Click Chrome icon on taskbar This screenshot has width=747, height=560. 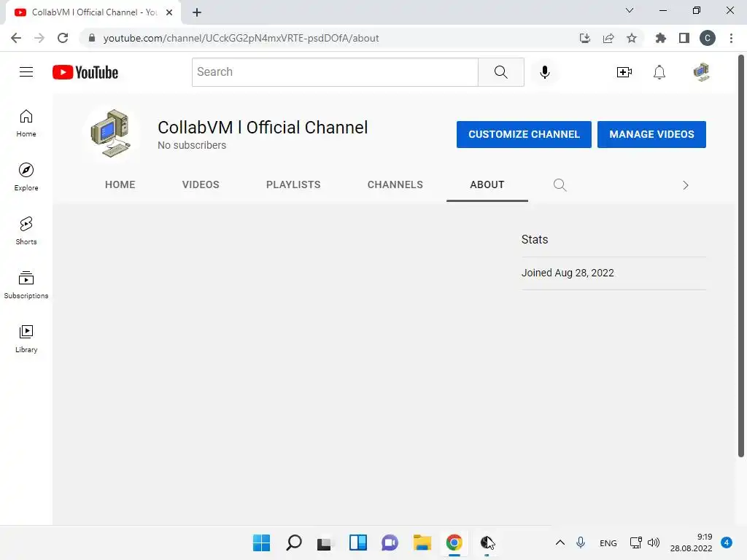point(454,542)
